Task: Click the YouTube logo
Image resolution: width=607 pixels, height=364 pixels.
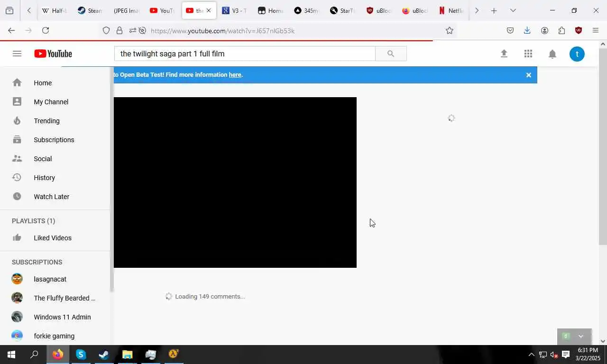Action: pos(53,54)
